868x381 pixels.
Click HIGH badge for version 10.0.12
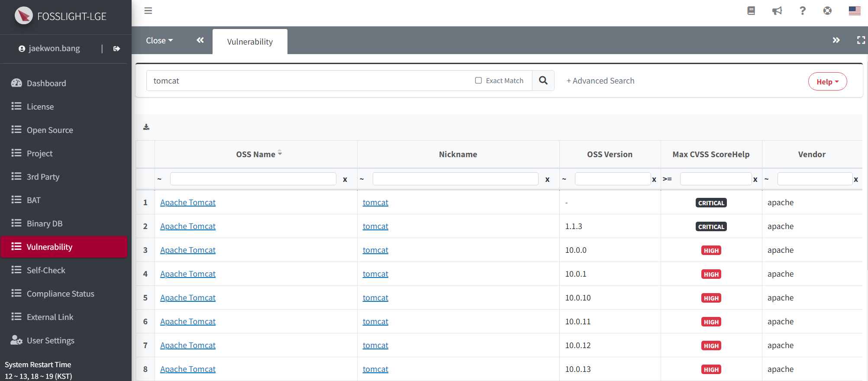tap(711, 345)
